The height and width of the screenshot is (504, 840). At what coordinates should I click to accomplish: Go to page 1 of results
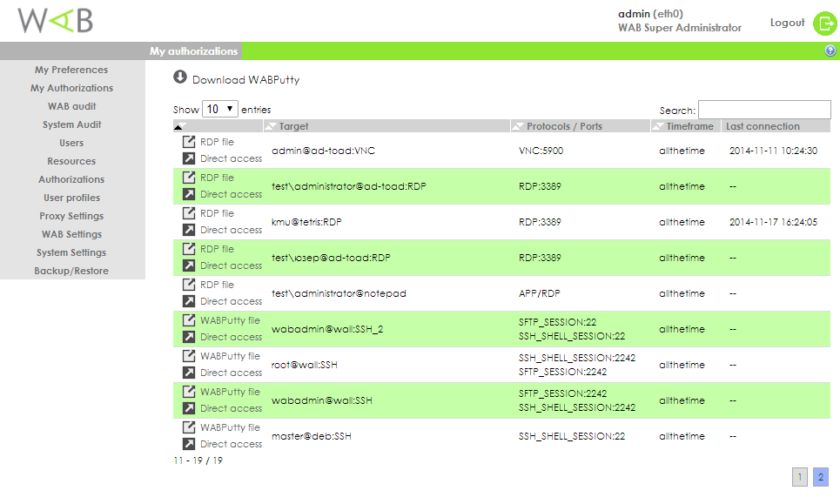(800, 477)
